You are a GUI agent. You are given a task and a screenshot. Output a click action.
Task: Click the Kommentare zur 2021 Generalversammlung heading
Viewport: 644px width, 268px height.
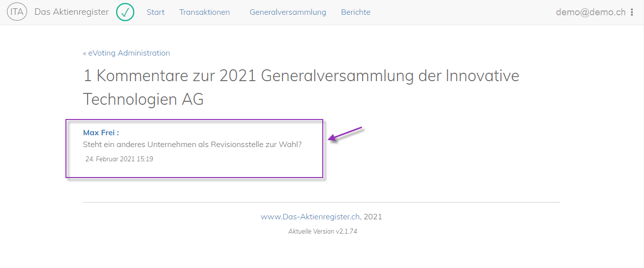pos(301,88)
